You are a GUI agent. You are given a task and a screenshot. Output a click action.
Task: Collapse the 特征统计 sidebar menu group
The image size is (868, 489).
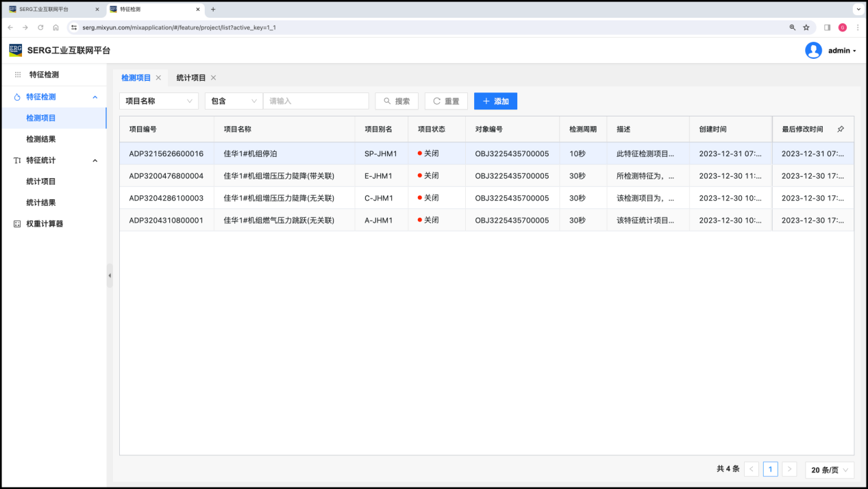[95, 160]
